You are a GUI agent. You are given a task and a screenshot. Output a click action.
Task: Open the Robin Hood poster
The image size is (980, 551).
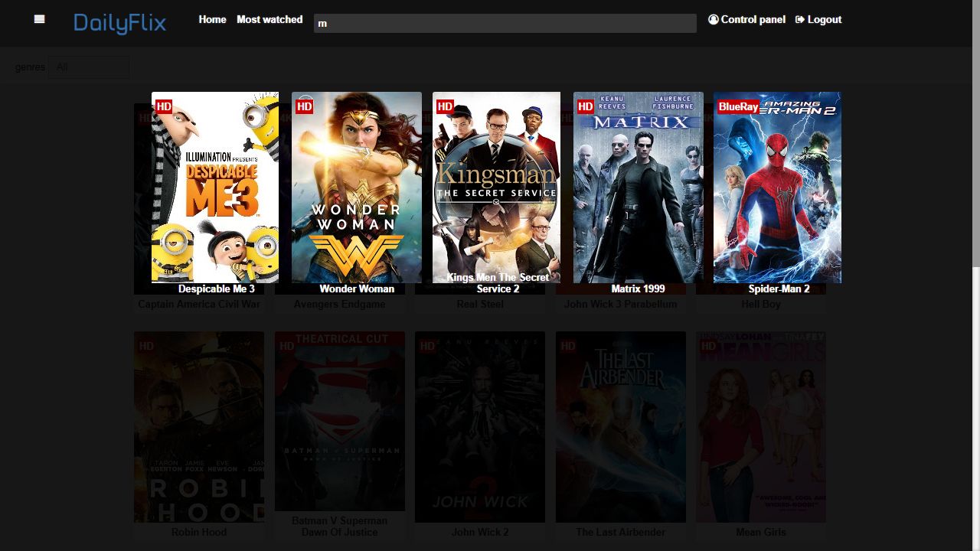tap(199, 427)
